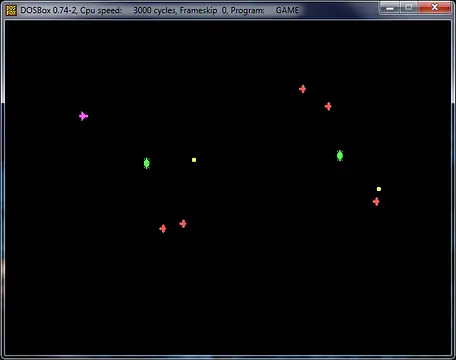Click the "3000 cycles" text in the title
Image resolution: width=456 pixels, height=360 pixels.
point(155,10)
